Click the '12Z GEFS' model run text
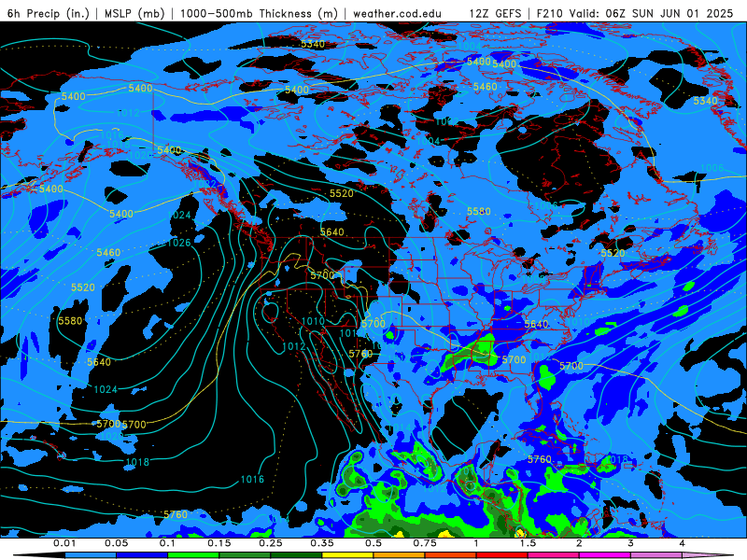747x560 pixels. (495, 13)
